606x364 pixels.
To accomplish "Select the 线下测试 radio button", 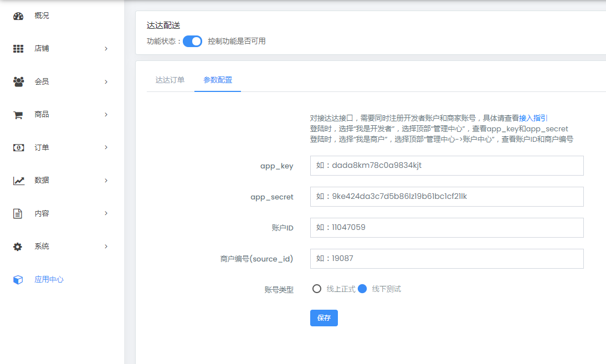I will pos(362,289).
